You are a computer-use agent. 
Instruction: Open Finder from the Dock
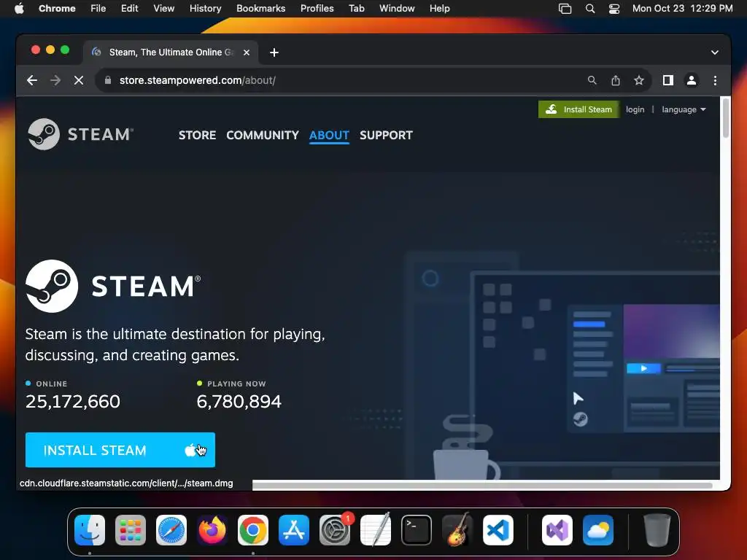coord(90,530)
